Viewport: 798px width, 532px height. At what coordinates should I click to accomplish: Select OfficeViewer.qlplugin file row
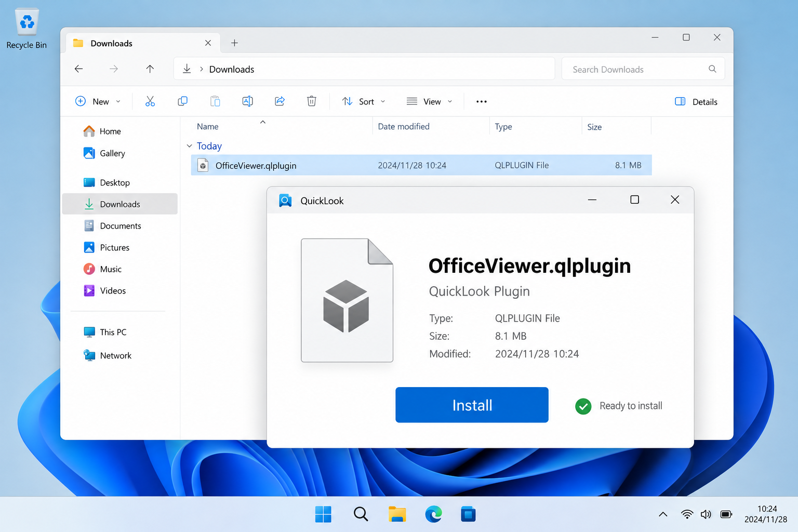[421, 165]
